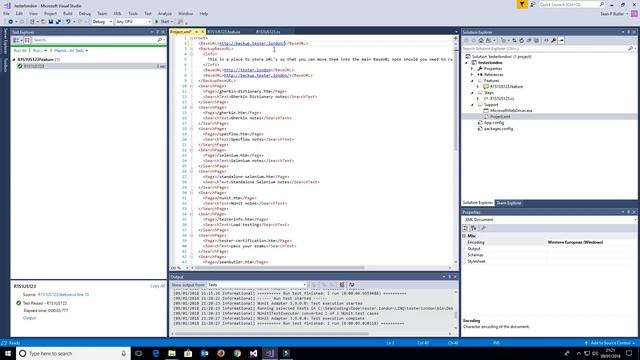Switch to the R1S1US123.cs editor tab
640x360 pixels.
point(269,32)
